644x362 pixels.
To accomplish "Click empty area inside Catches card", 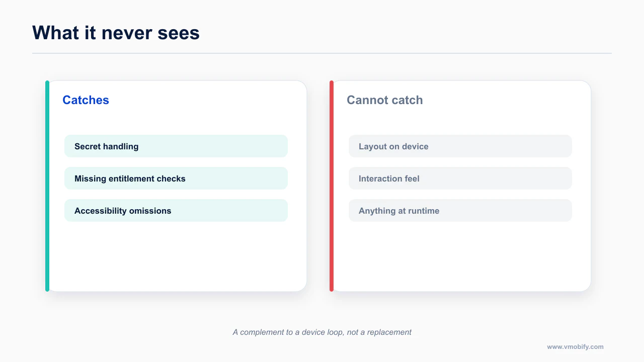I will tap(176, 256).
